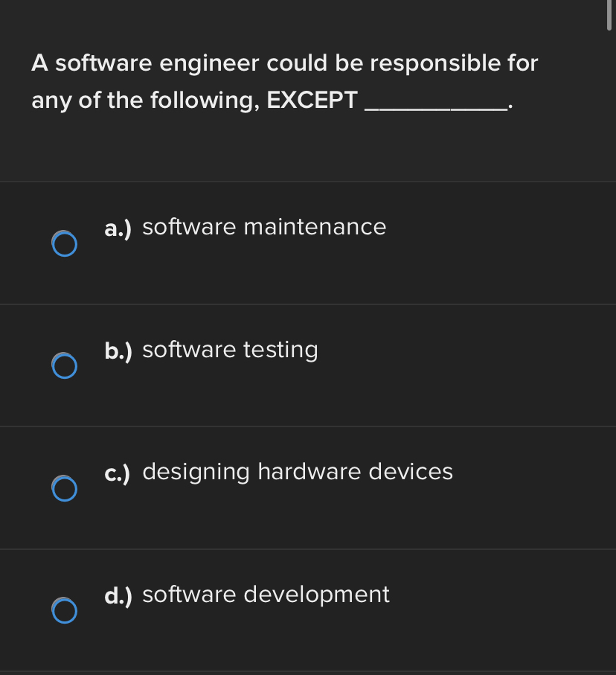Screen dimensions: 616x675
Task: Click the option text 'designing hardware devices'
Action: point(298,472)
